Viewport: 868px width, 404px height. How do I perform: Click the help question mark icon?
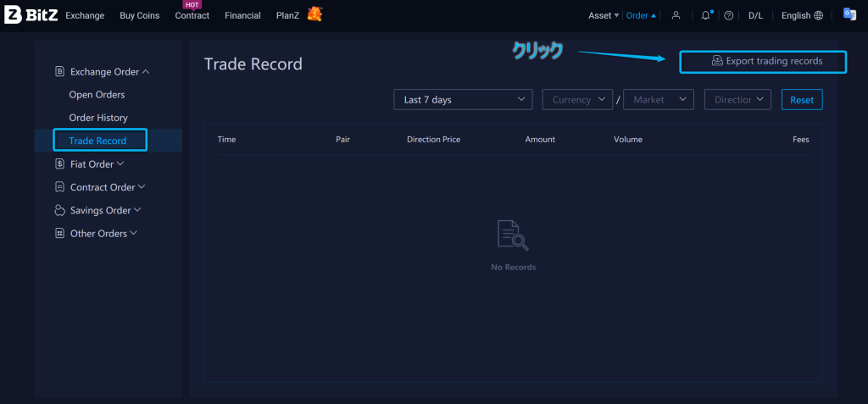[728, 15]
